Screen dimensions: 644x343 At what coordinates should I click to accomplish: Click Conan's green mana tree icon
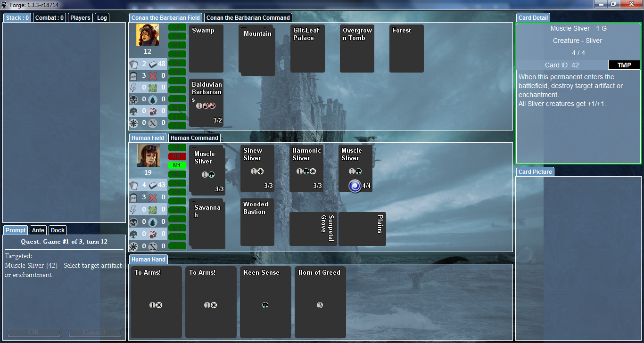pyautogui.click(x=134, y=111)
